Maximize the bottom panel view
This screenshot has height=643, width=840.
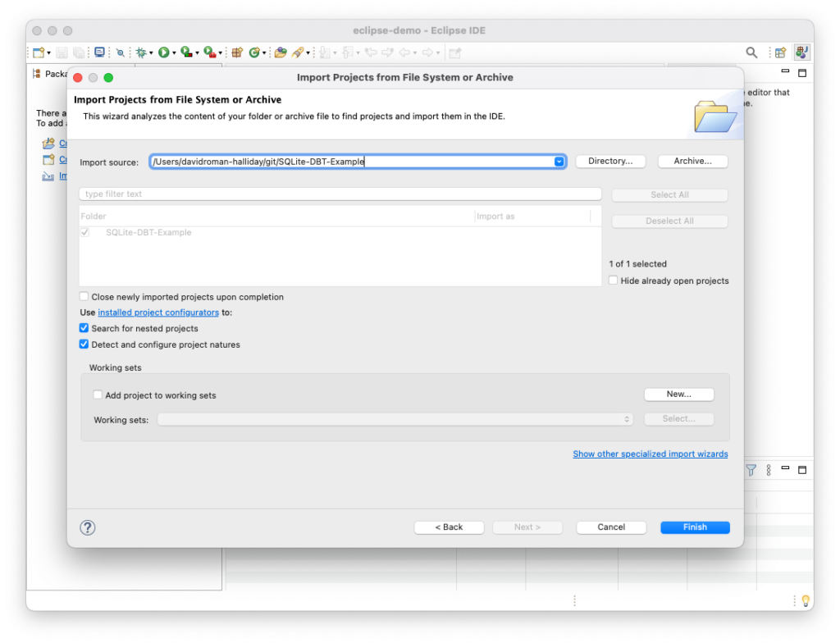tap(802, 470)
